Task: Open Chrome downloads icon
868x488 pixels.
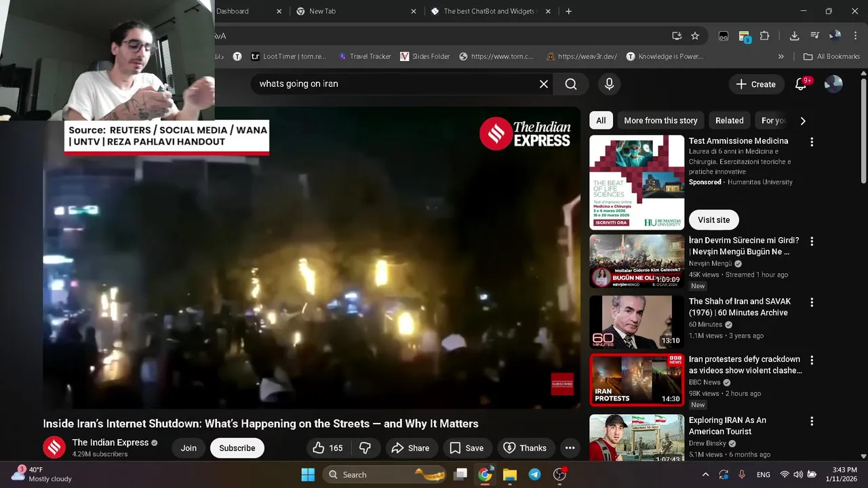Action: (794, 36)
